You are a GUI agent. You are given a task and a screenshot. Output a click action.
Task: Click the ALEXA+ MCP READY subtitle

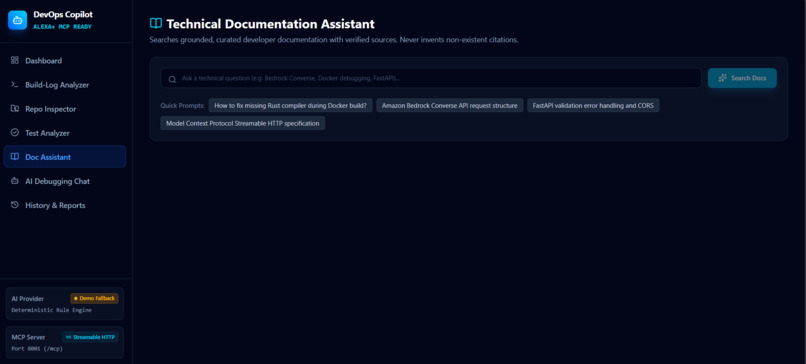pos(62,27)
